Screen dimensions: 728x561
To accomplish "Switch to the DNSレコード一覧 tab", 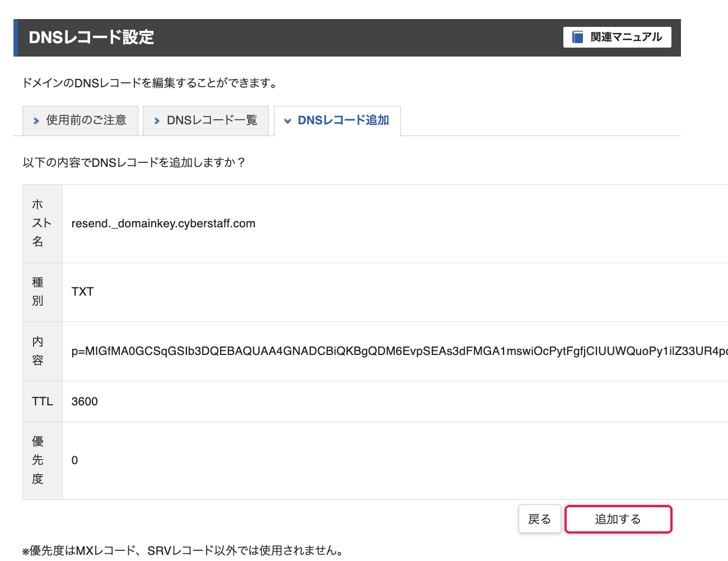I will [206, 120].
